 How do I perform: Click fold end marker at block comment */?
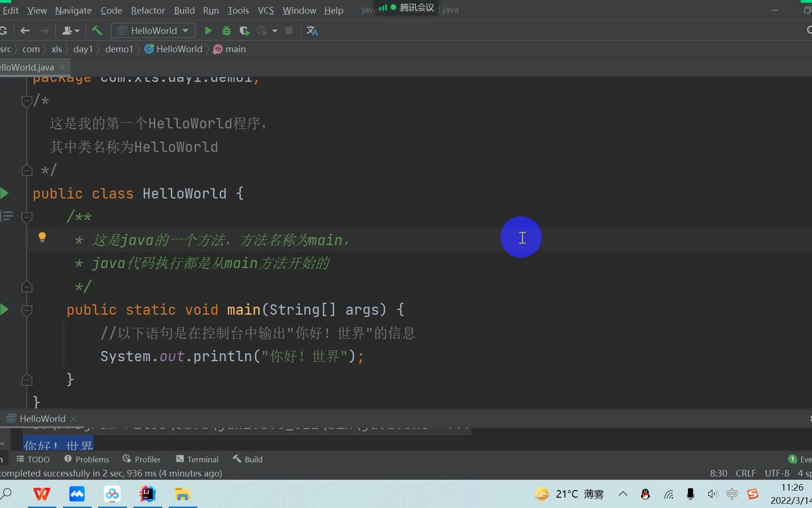tap(27, 170)
